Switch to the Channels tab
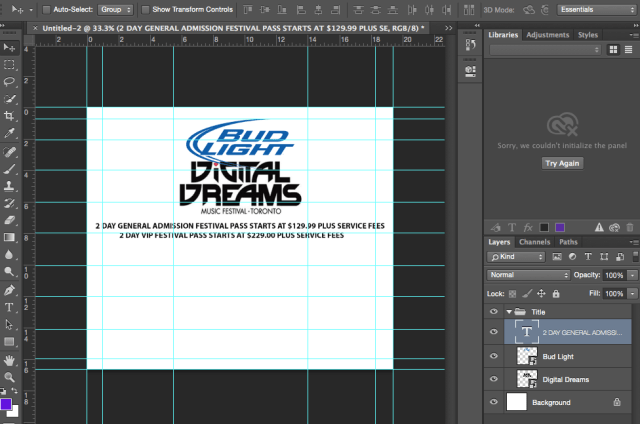 [534, 242]
